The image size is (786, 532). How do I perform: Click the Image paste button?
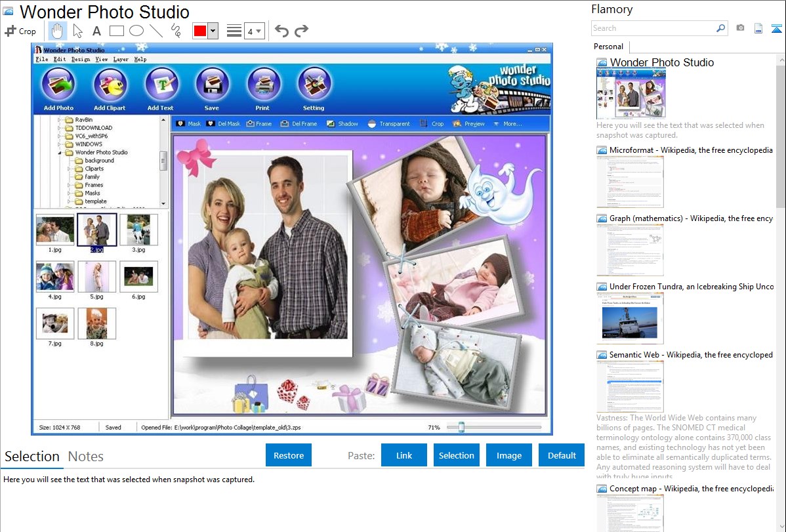click(509, 455)
